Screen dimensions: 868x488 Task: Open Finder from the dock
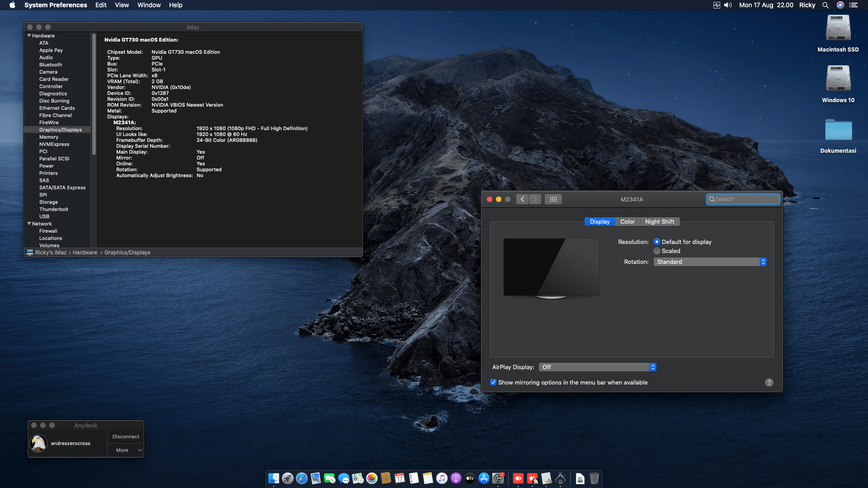(274, 478)
